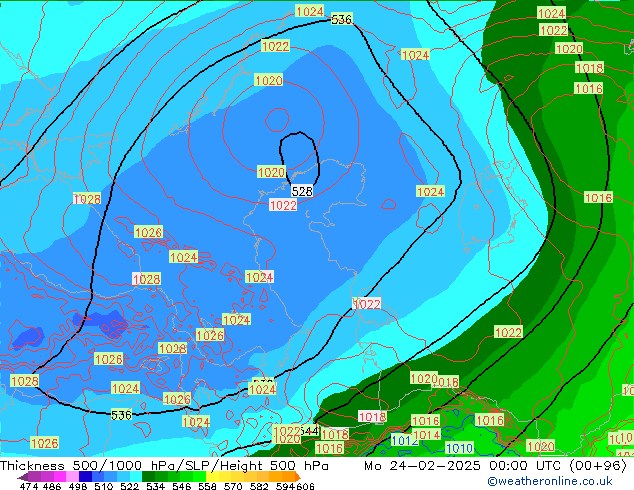This screenshot has height=490, width=634.
Task: Click the dark navy blue legend swatch above 498
Action: pyautogui.click(x=85, y=477)
